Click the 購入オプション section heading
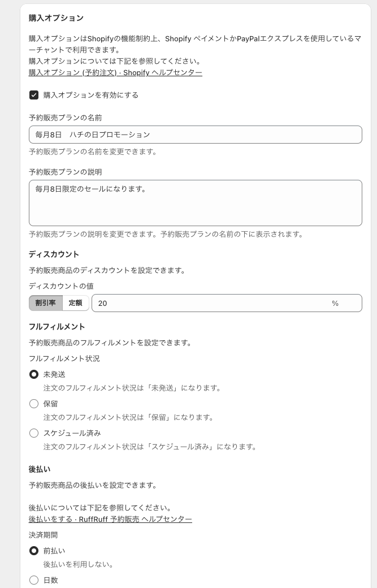Image resolution: width=377 pixels, height=588 pixels. (x=56, y=18)
